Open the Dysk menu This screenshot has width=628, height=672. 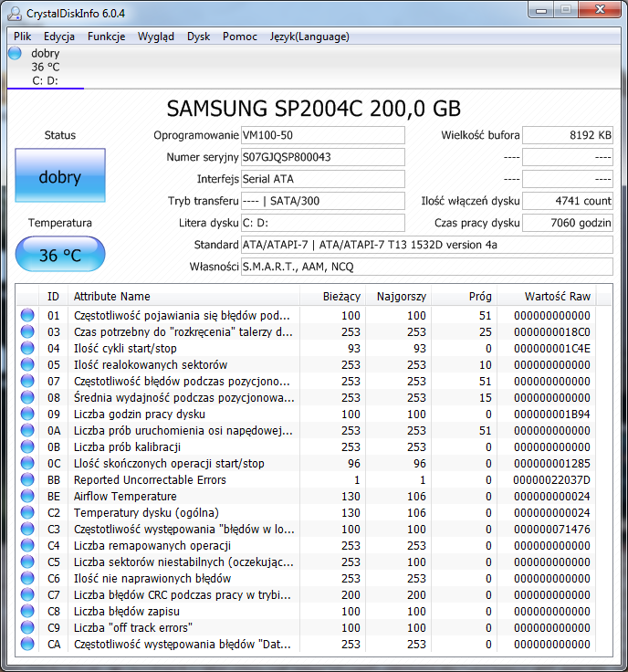point(198,37)
